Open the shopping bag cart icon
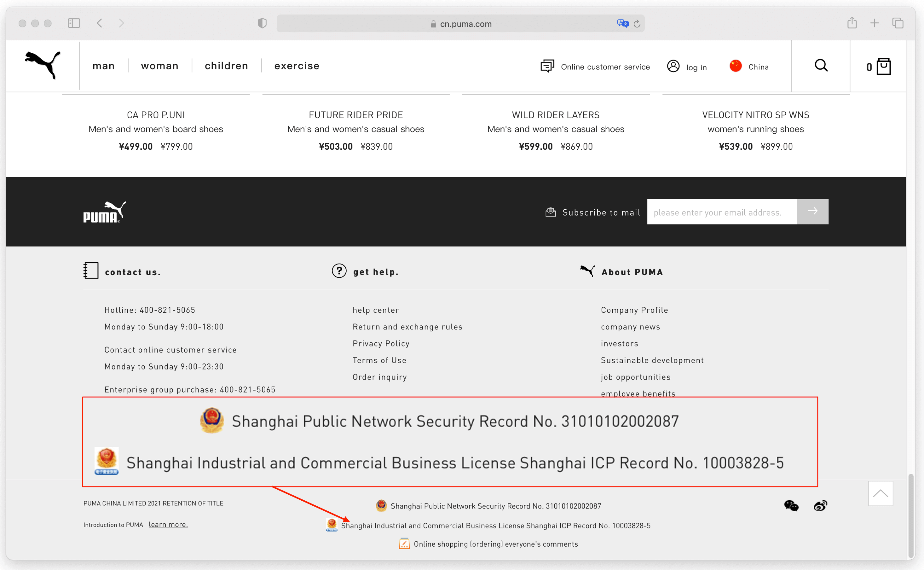 click(x=883, y=67)
